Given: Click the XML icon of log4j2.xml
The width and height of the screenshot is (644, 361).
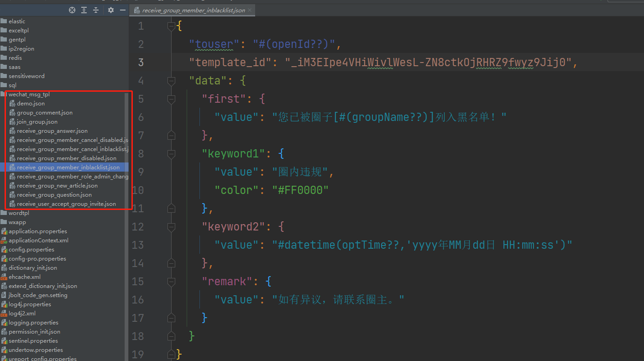Looking at the screenshot, I should 4,314.
